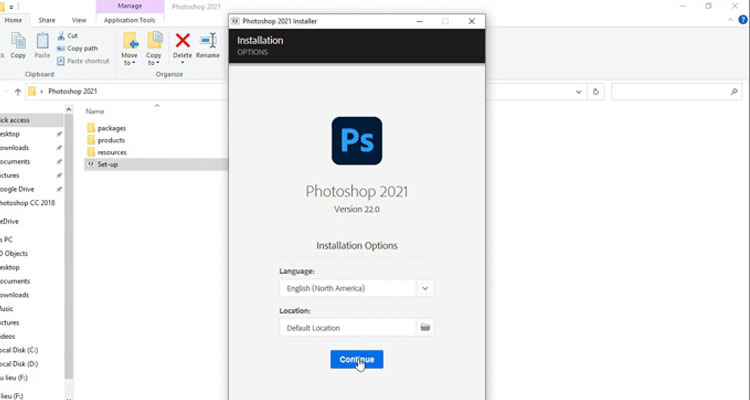Select Music in navigation pane
Viewport: 750px width, 400px height.
[x=7, y=309]
